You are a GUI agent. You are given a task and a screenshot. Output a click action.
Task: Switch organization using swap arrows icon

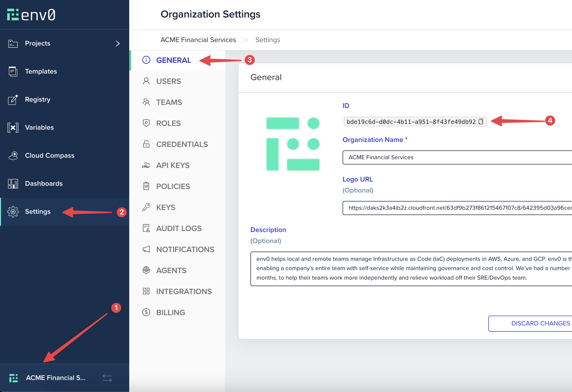pyautogui.click(x=107, y=378)
